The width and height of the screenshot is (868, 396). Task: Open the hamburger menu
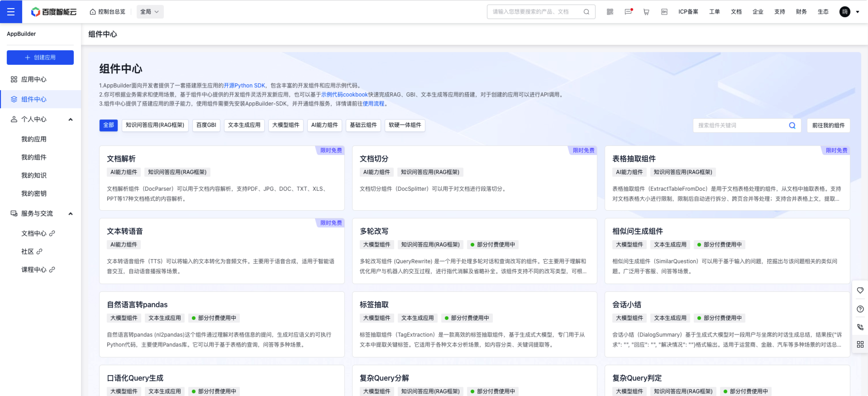11,12
